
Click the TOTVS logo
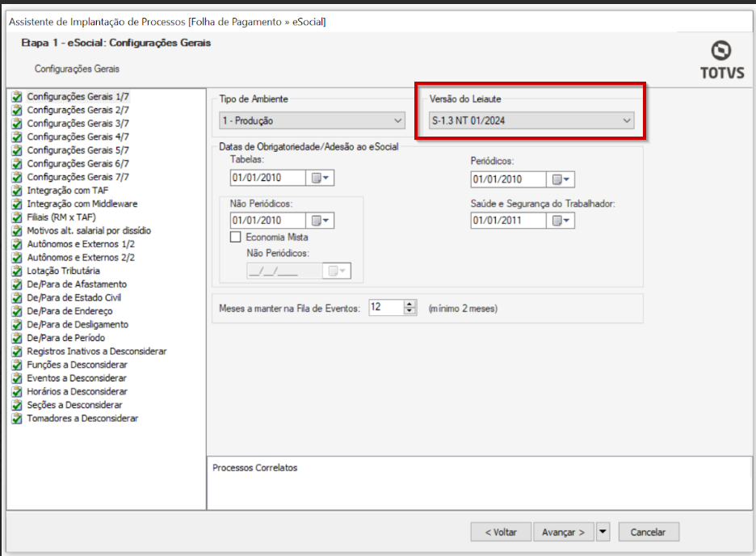(722, 60)
